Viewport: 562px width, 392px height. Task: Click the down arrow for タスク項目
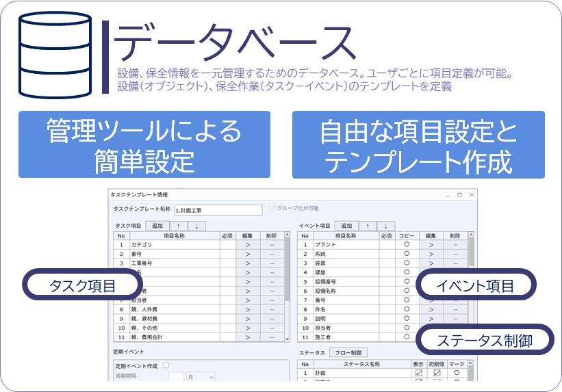coord(196,226)
